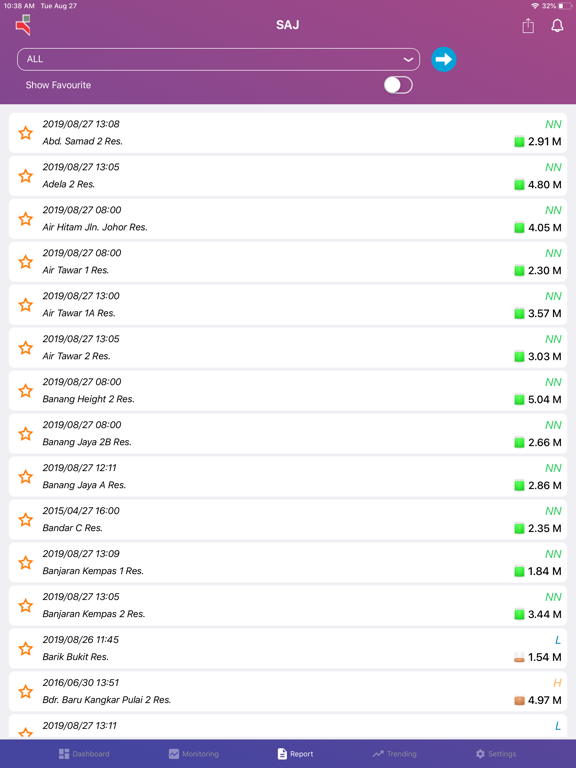Tap level icon beside 4.05 M
Viewport: 576px width, 768px height.
click(519, 228)
